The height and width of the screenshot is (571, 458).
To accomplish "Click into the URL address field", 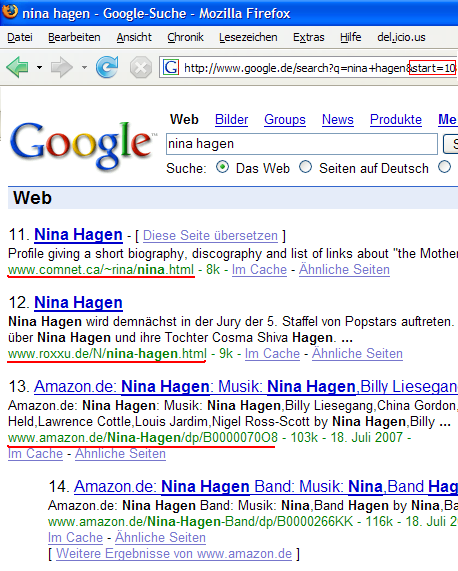I will pos(308,68).
